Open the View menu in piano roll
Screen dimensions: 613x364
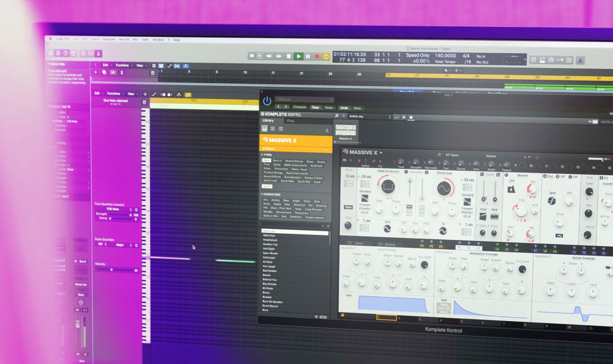[131, 94]
